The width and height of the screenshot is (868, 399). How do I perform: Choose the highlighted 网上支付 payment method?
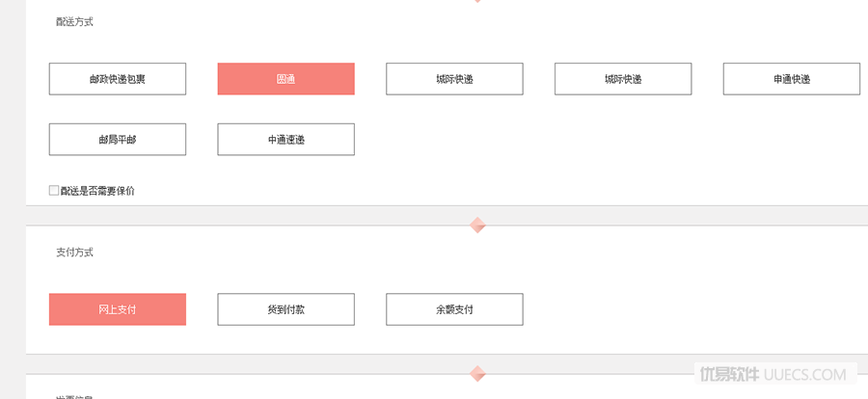[x=118, y=309]
